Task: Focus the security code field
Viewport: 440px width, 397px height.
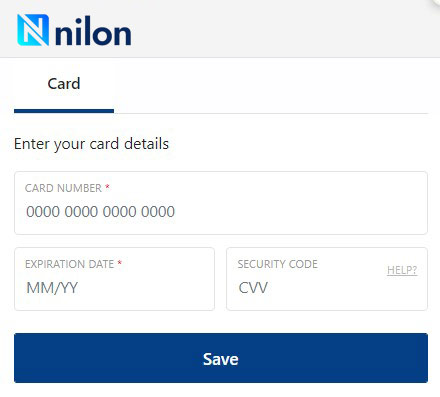Action: tap(327, 279)
